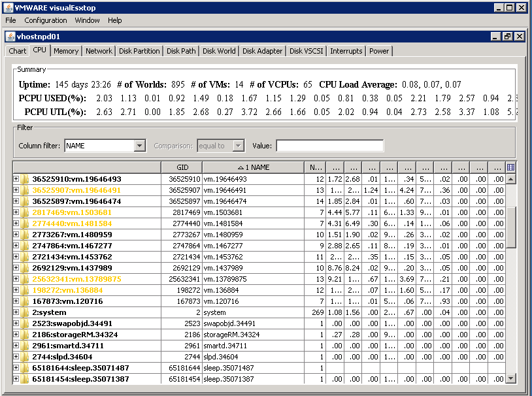Expand the 2773267:vm.1480959 row
Screen dimensions: 532x396
pos(16,234)
